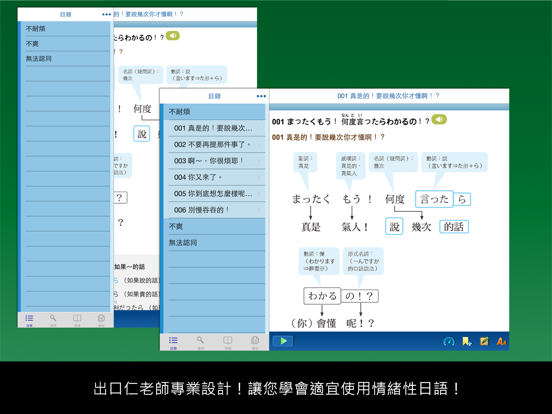The width and height of the screenshot is (552, 414).
Task: Click the 目錄 header in front window
Action: click(x=214, y=96)
